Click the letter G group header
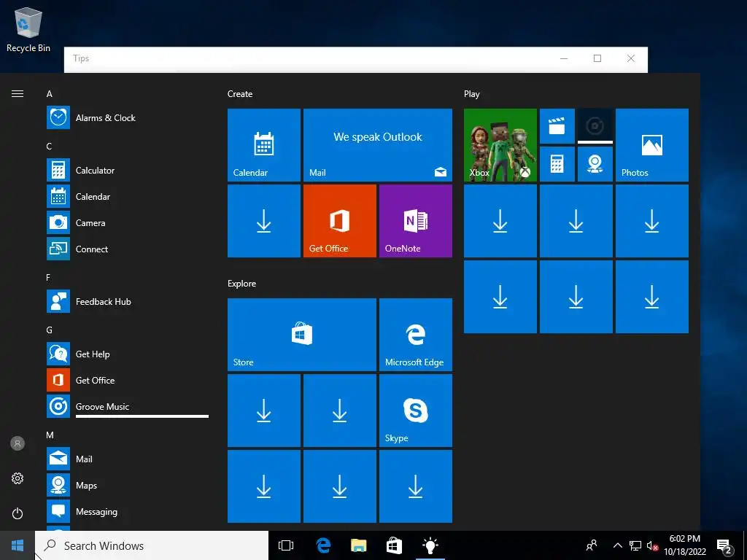 (x=49, y=330)
